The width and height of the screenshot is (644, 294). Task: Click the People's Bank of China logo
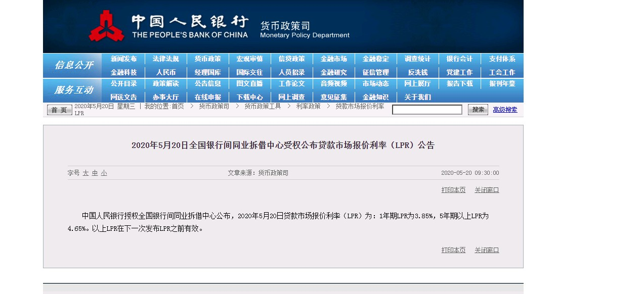click(107, 26)
